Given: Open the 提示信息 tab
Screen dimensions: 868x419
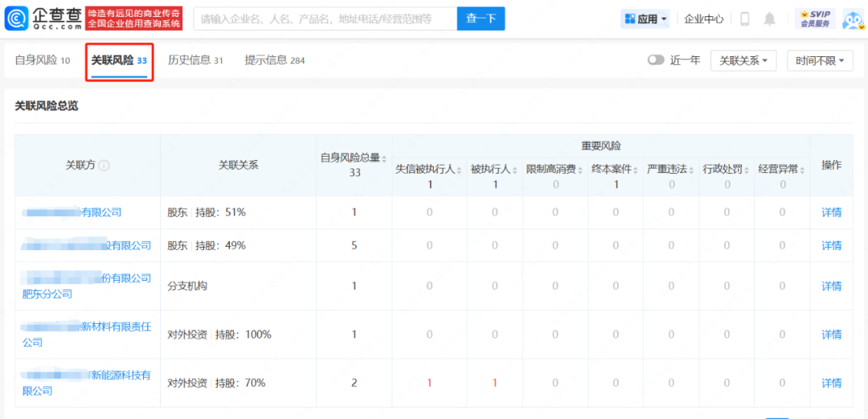Looking at the screenshot, I should 275,60.
